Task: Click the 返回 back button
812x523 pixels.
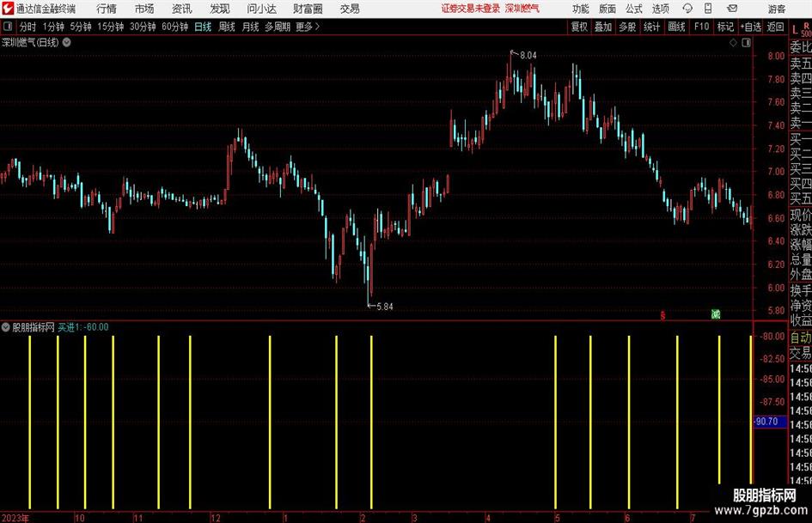Action: tap(775, 27)
